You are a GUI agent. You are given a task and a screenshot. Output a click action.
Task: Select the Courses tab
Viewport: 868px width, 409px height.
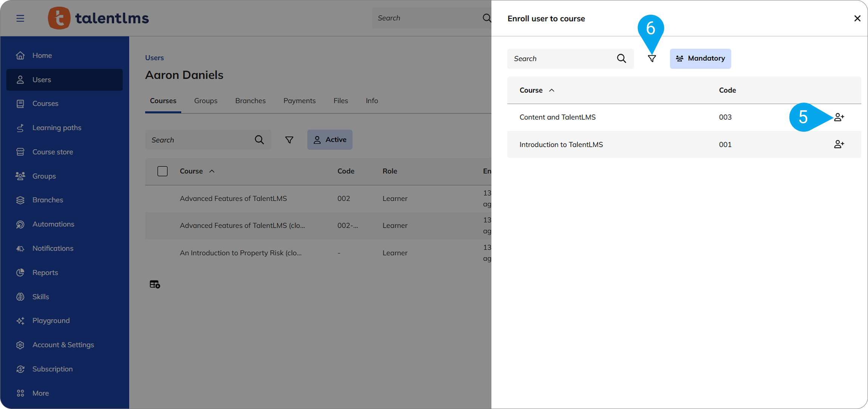coord(163,101)
